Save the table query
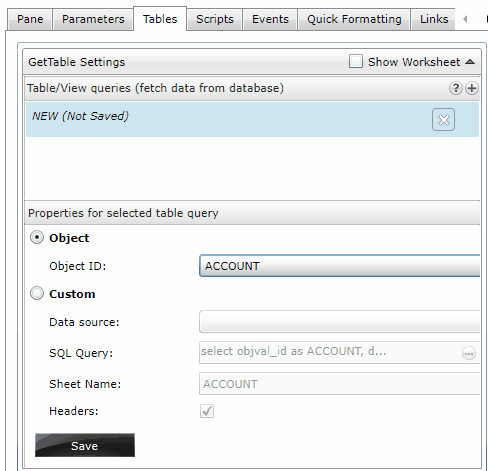Screen dimensions: 488x471 pyautogui.click(x=85, y=445)
